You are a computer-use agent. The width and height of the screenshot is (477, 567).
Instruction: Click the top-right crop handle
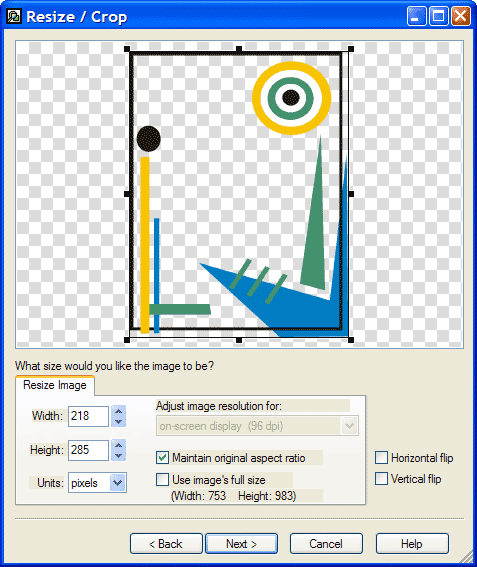coord(351,49)
